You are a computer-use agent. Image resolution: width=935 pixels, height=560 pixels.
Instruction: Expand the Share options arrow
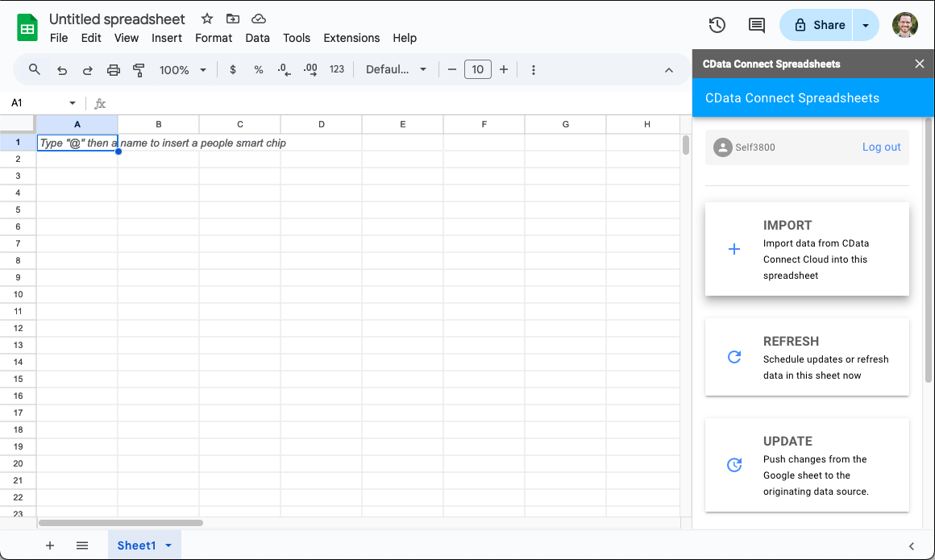[866, 25]
